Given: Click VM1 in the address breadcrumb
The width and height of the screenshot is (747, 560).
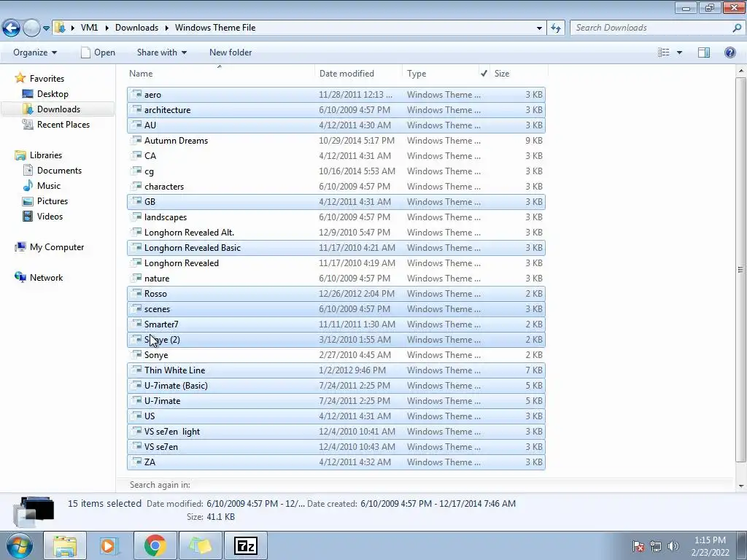Looking at the screenshot, I should point(89,28).
